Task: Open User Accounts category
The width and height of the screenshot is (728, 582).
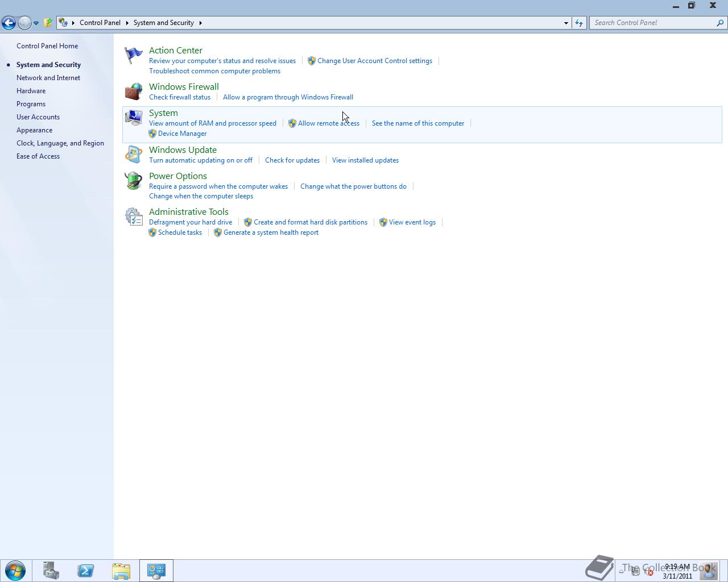Action: 38,117
